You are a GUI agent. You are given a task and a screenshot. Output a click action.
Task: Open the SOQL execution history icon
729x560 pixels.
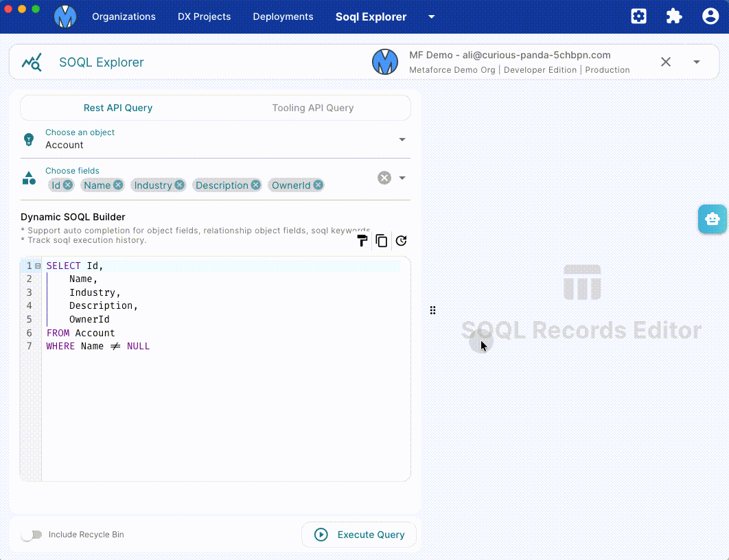click(402, 241)
